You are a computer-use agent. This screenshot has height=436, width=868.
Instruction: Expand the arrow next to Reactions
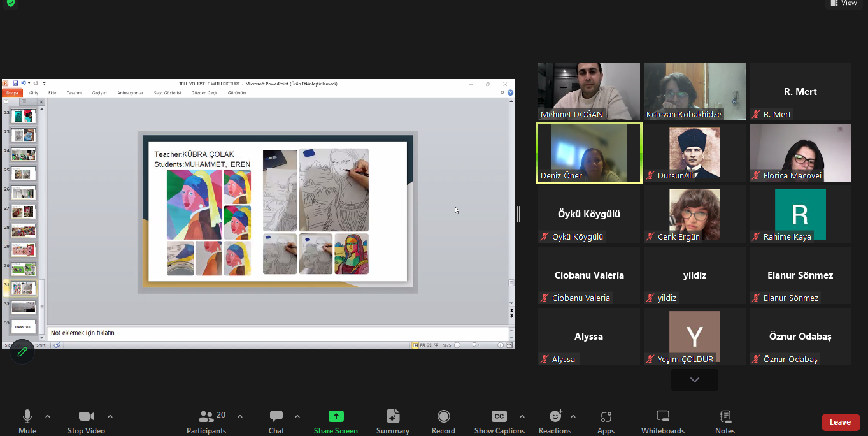573,416
